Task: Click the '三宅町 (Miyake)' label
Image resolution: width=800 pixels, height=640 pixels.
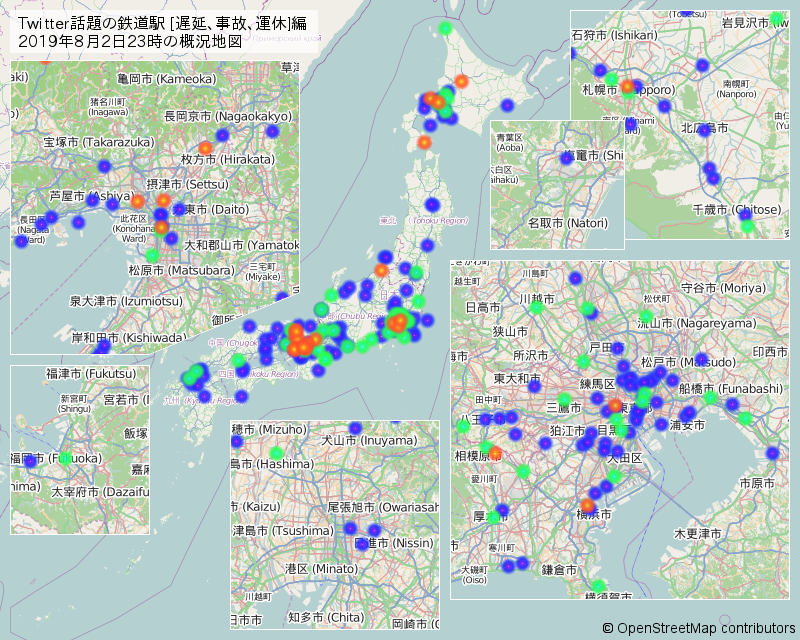Action: 263,272
